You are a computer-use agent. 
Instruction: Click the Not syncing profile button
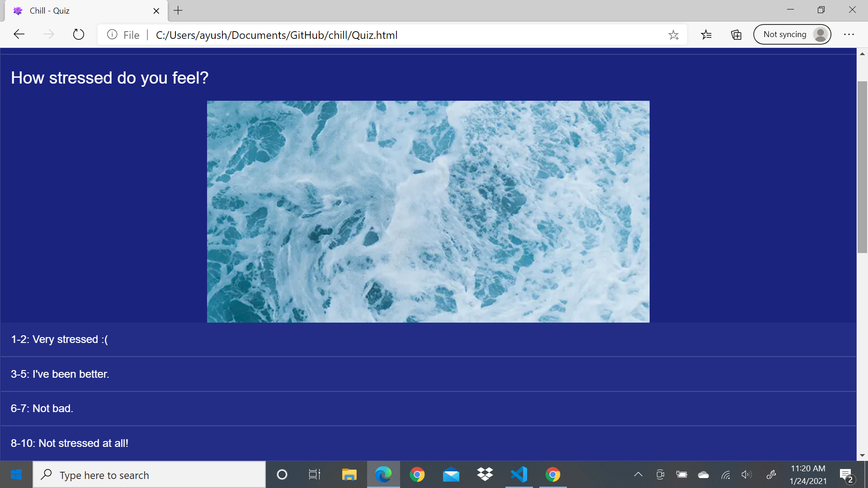pos(792,34)
